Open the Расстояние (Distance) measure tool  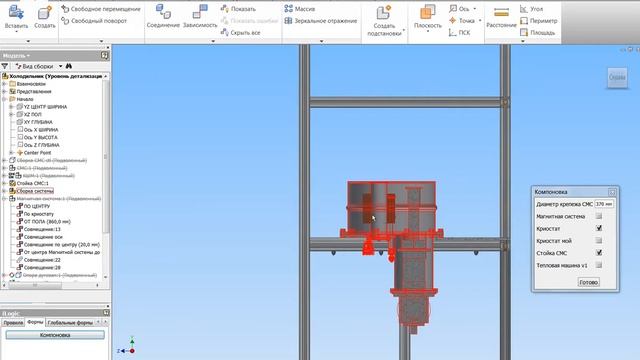[x=501, y=17]
